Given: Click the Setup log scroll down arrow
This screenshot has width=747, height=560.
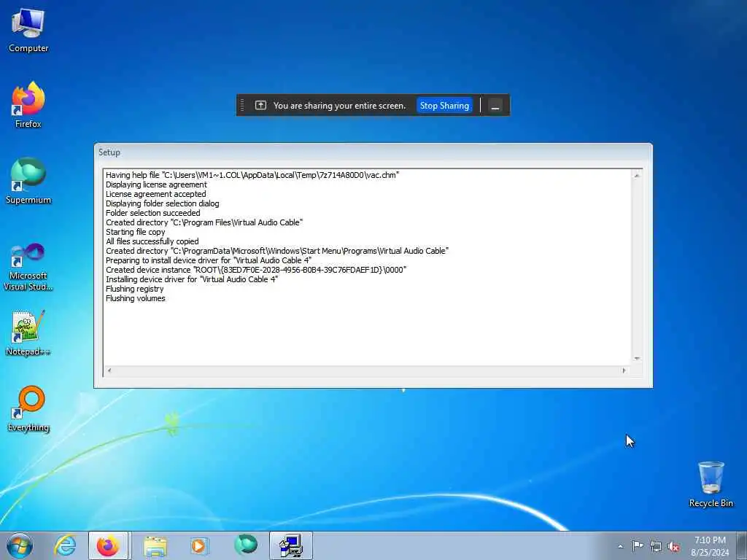Looking at the screenshot, I should pyautogui.click(x=636, y=359).
